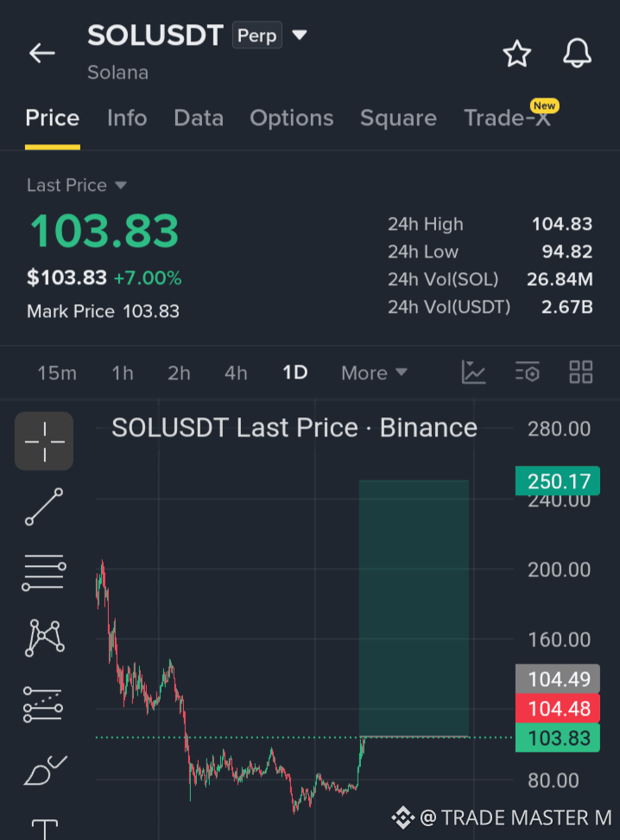Select the 1D timeframe
The height and width of the screenshot is (840, 620).
[295, 372]
